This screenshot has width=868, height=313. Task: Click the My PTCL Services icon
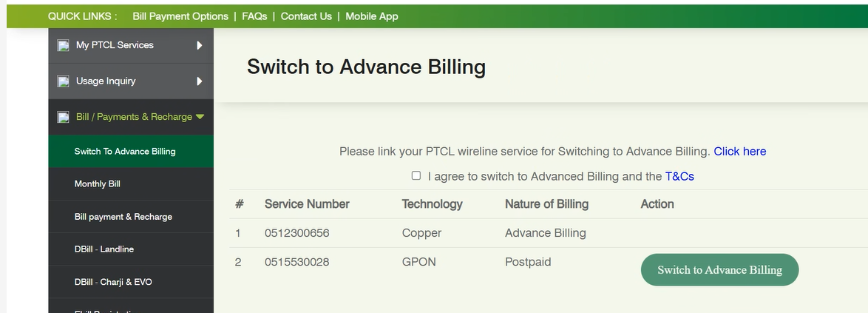64,46
